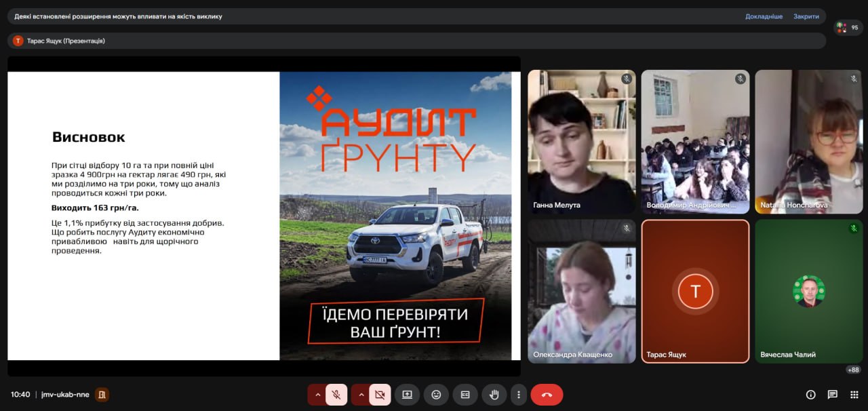868x411 pixels.
Task: Open the meeting details info icon
Action: pos(810,395)
